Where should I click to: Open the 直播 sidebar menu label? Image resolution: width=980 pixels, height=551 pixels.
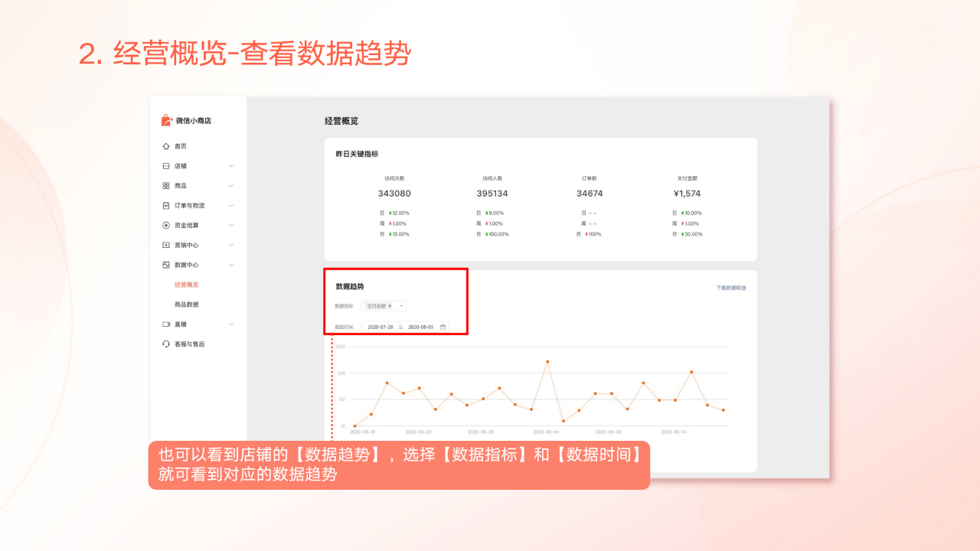click(181, 324)
